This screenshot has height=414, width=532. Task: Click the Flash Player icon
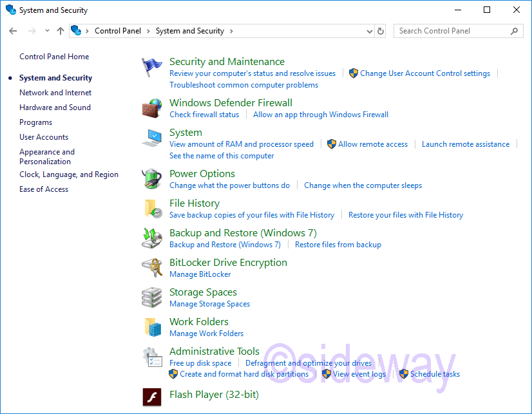(152, 397)
